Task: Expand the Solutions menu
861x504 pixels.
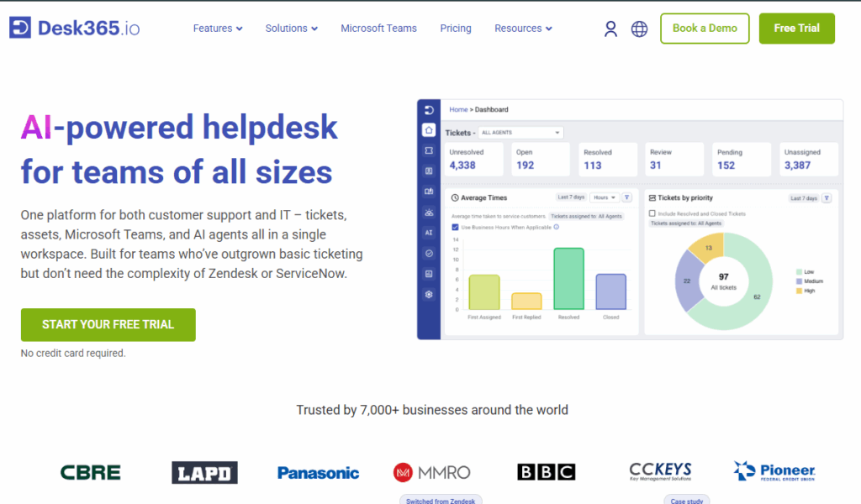Action: [x=291, y=29]
